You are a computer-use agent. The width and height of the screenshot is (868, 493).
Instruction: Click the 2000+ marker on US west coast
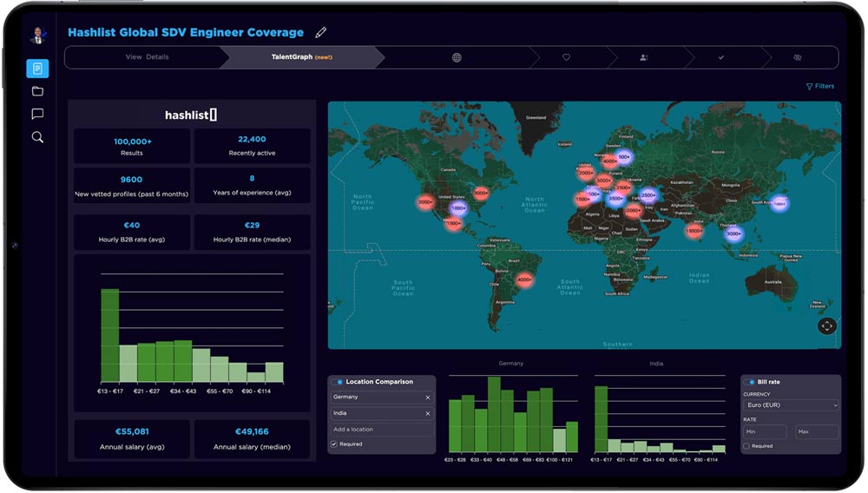(x=425, y=202)
